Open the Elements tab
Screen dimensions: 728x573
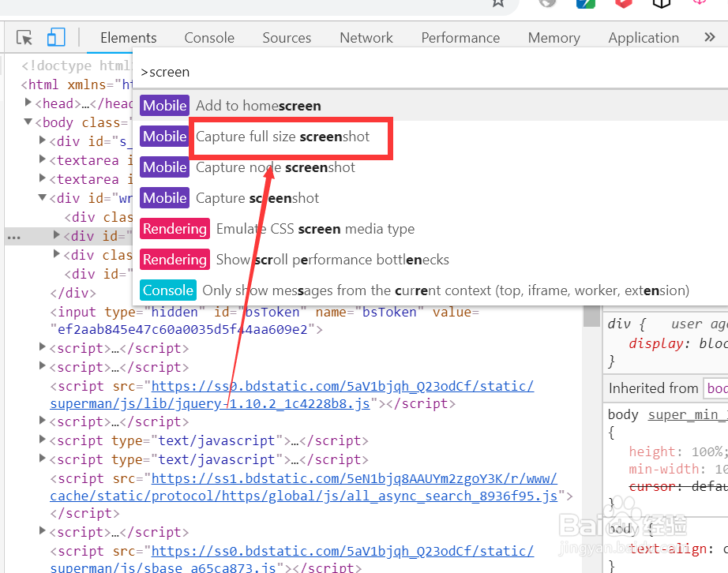[x=128, y=38]
